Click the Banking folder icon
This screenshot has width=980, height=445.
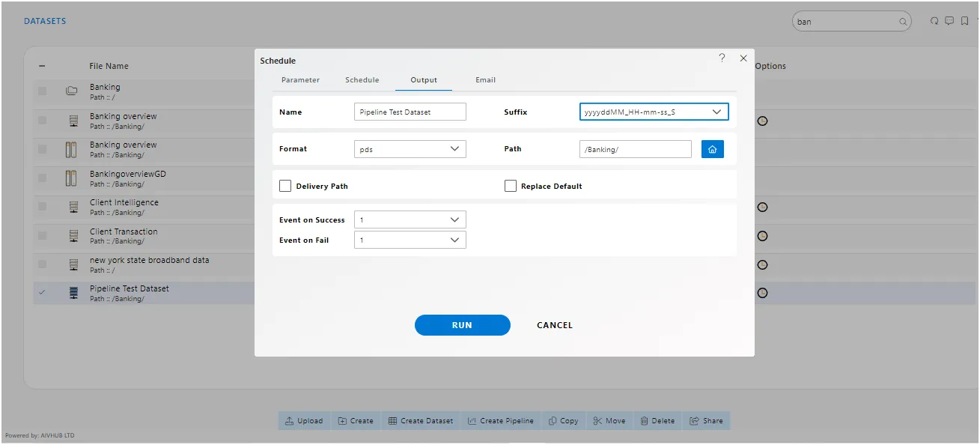click(x=72, y=91)
